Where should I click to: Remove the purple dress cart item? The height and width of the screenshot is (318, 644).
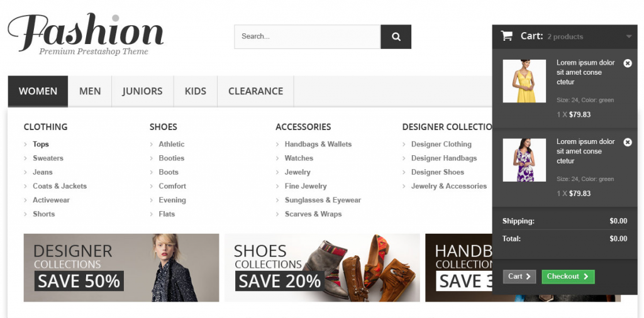coord(628,142)
